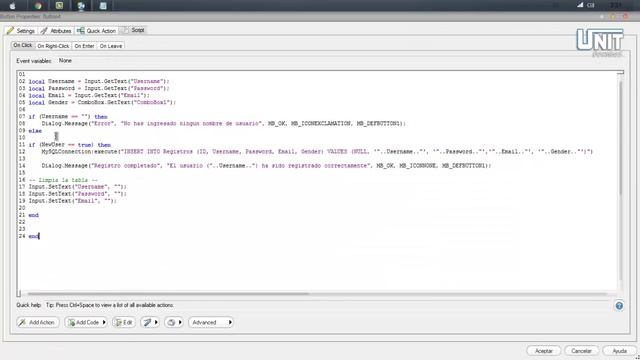Screen dimensions: 640x360
Task: Open the pencil tool dropdown button
Action: tap(150, 322)
